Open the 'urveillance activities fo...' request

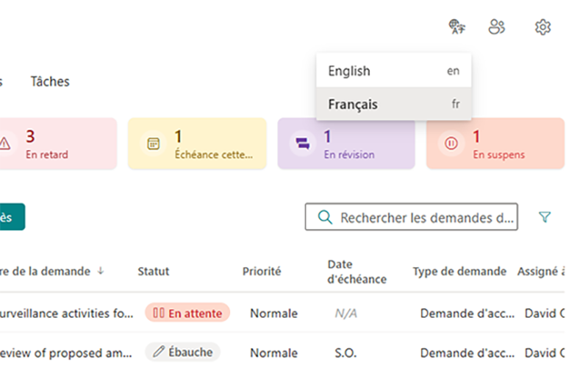coord(66,314)
